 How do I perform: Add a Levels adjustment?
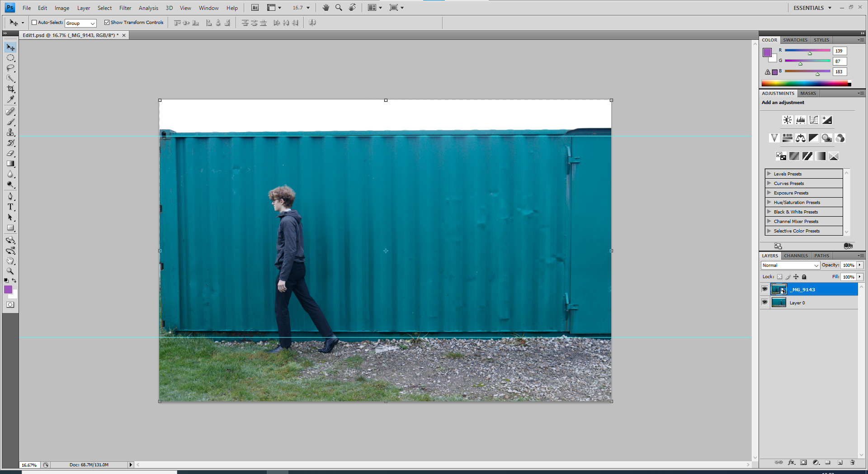click(x=801, y=120)
